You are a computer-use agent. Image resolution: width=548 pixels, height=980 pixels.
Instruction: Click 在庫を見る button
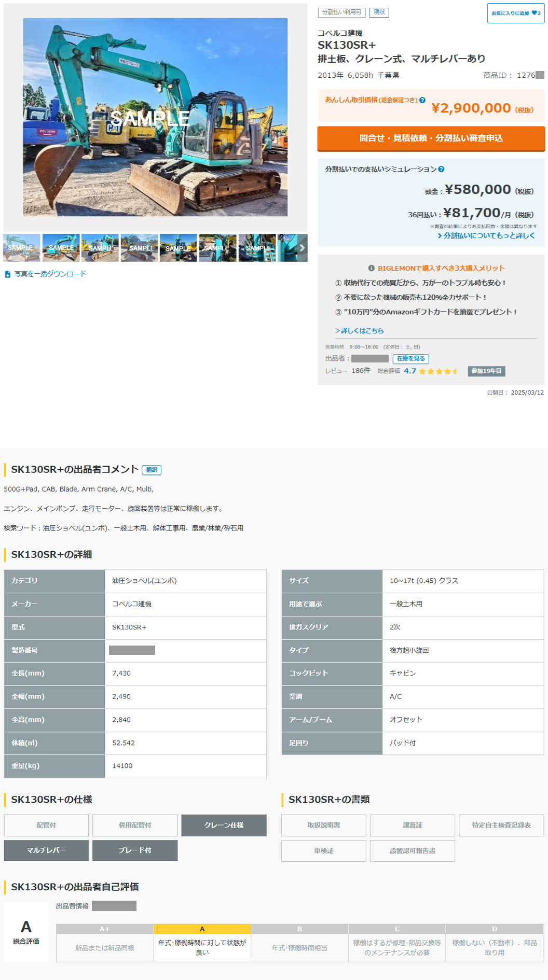[410, 359]
